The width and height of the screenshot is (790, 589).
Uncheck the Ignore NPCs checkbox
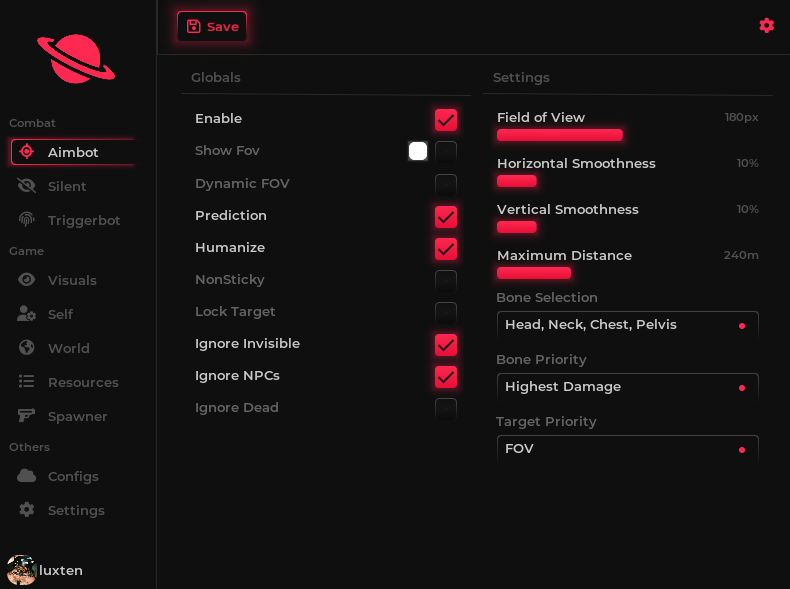point(446,377)
